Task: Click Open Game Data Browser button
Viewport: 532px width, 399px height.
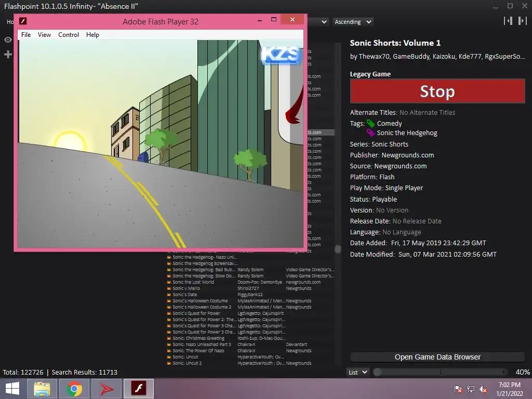Action: pyautogui.click(x=437, y=357)
